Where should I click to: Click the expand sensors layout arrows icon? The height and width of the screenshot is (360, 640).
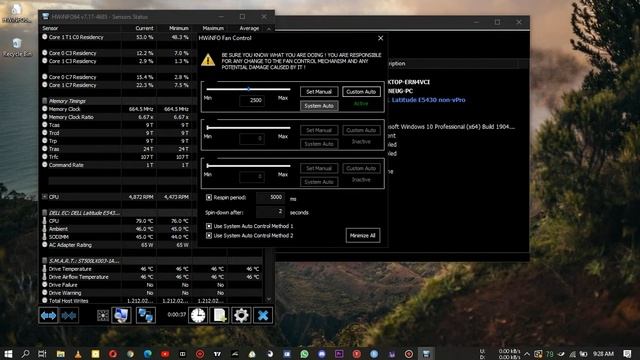point(48,316)
